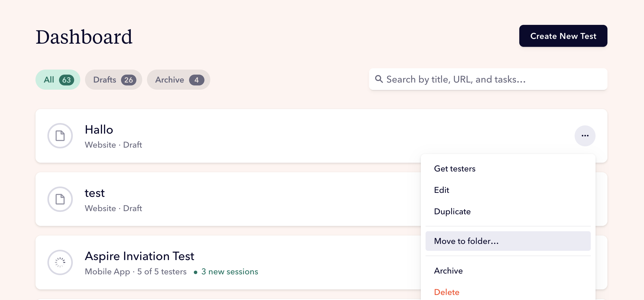The height and width of the screenshot is (300, 644).
Task: Click the 3 new sessions link
Action: (229, 272)
